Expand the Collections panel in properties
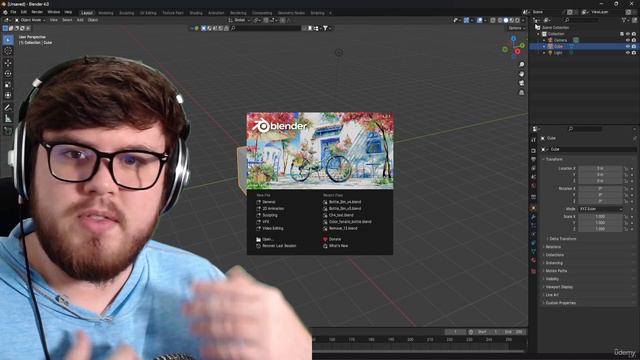The height and width of the screenshot is (360, 640). [x=554, y=255]
